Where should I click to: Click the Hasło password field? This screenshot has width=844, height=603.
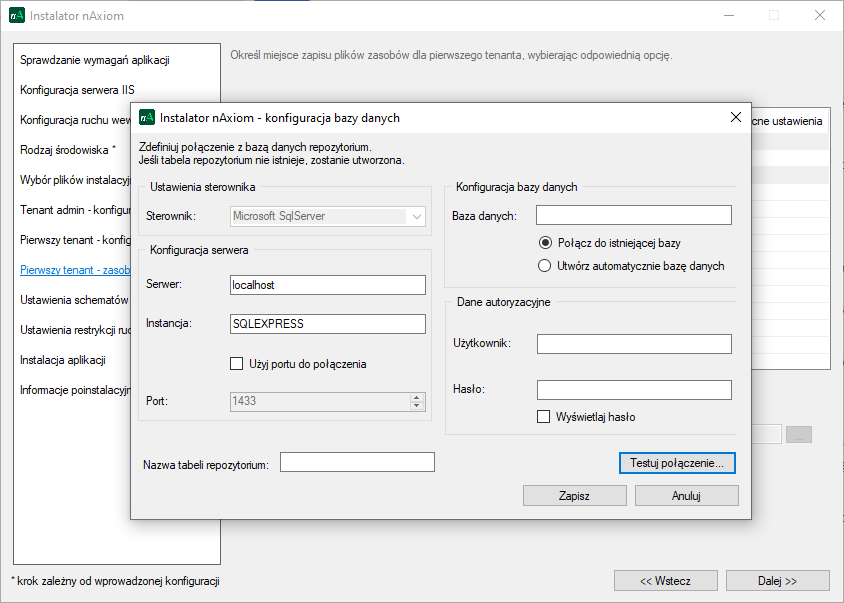(634, 390)
